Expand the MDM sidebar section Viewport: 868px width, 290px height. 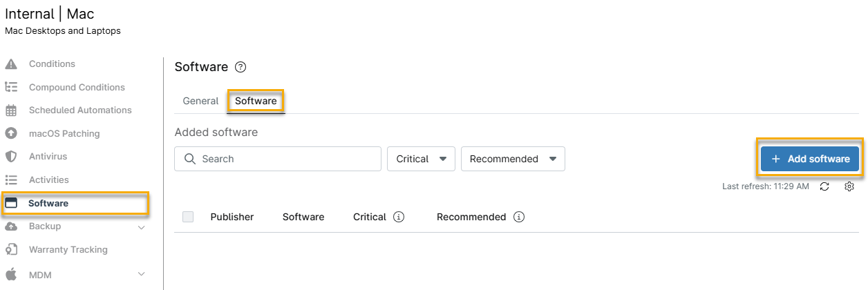tap(142, 274)
